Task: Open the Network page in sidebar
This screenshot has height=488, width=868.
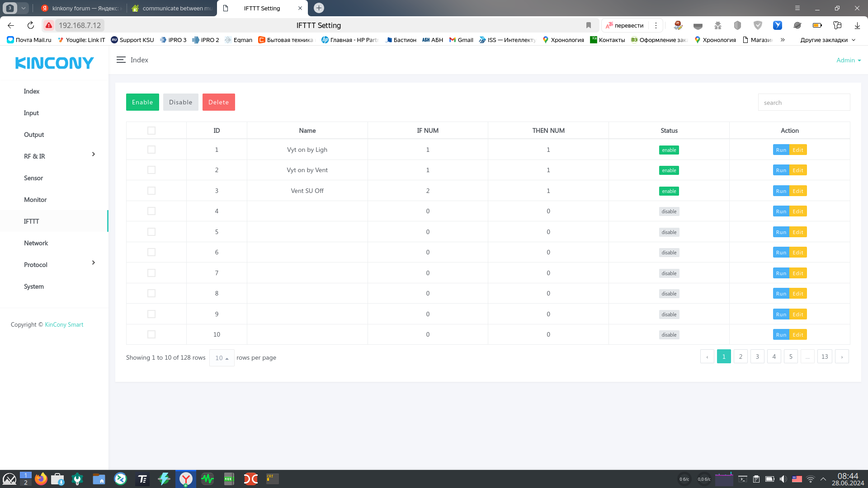Action: click(36, 243)
